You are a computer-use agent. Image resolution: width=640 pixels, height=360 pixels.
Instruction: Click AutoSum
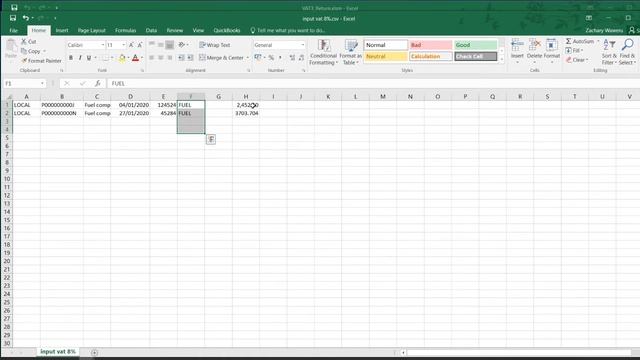click(x=580, y=41)
